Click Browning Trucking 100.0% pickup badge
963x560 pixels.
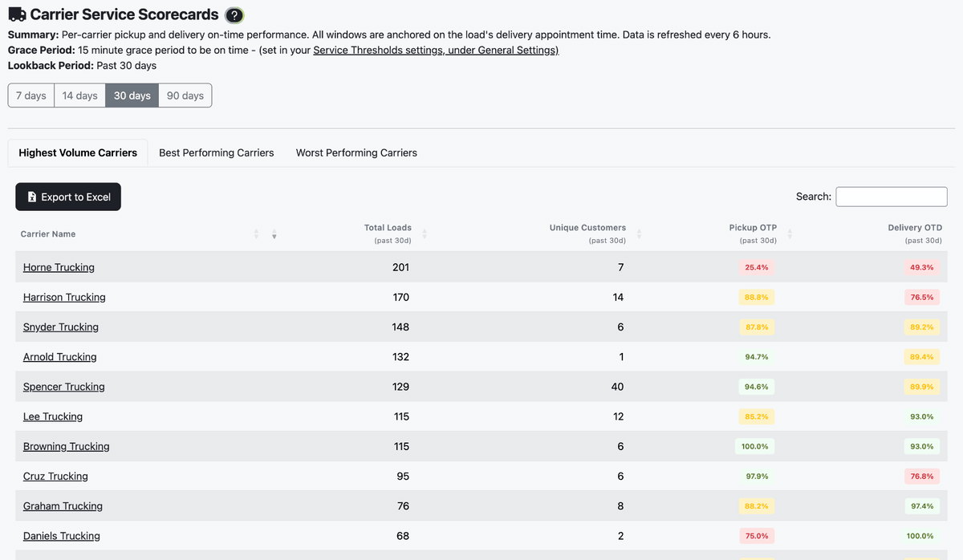(x=755, y=446)
